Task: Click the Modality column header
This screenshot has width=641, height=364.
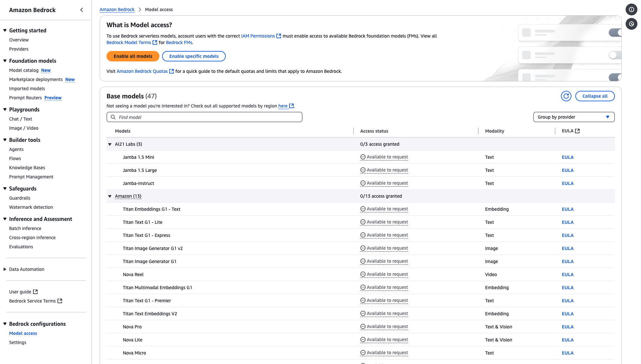Action: pyautogui.click(x=495, y=131)
